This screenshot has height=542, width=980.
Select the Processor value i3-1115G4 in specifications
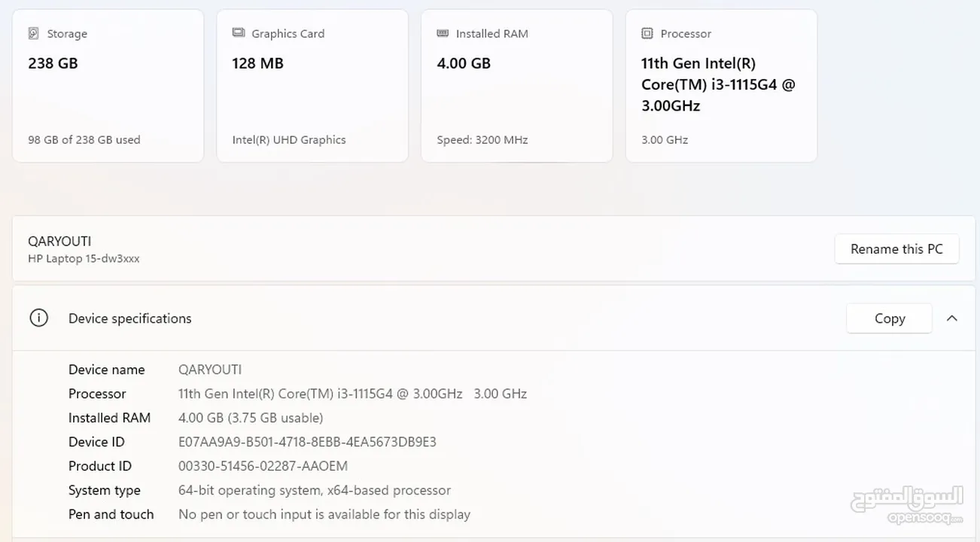352,394
